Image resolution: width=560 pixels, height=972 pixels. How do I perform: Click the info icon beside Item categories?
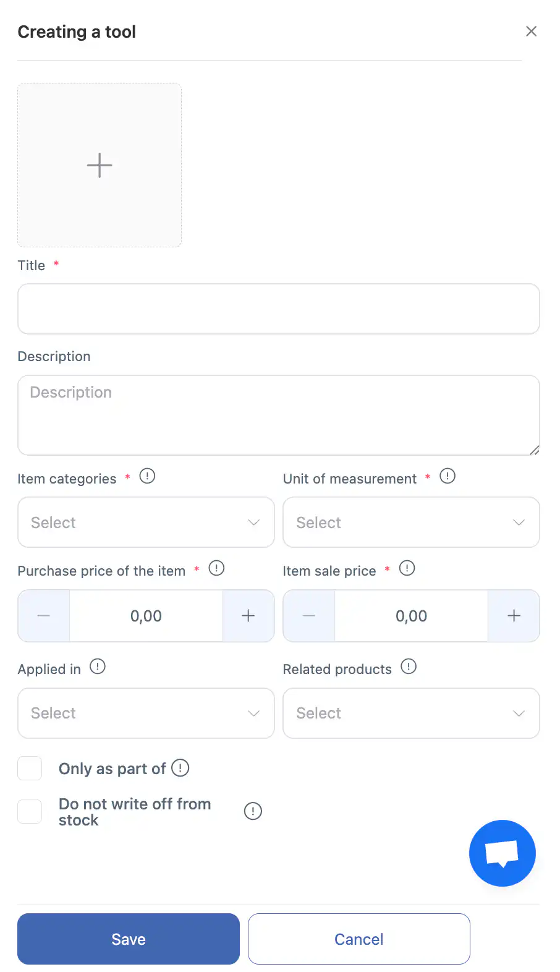click(x=147, y=476)
